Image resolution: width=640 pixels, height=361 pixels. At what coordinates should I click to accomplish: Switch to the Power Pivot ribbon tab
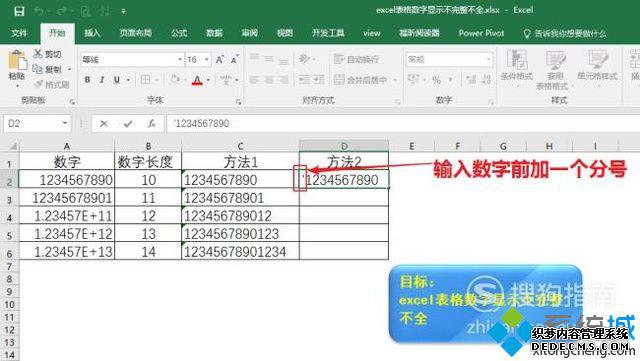click(481, 33)
